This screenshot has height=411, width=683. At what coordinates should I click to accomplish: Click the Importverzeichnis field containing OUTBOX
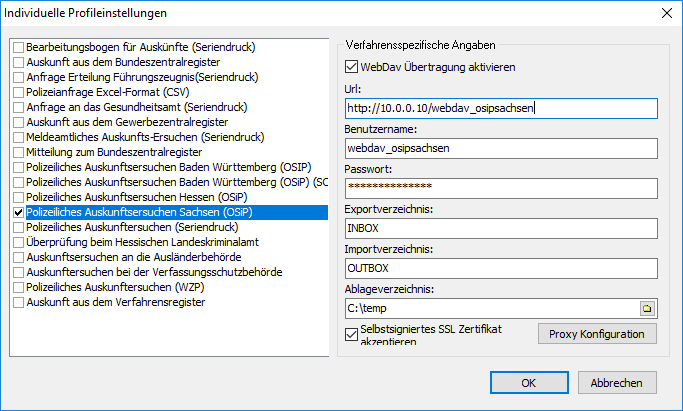pos(498,268)
